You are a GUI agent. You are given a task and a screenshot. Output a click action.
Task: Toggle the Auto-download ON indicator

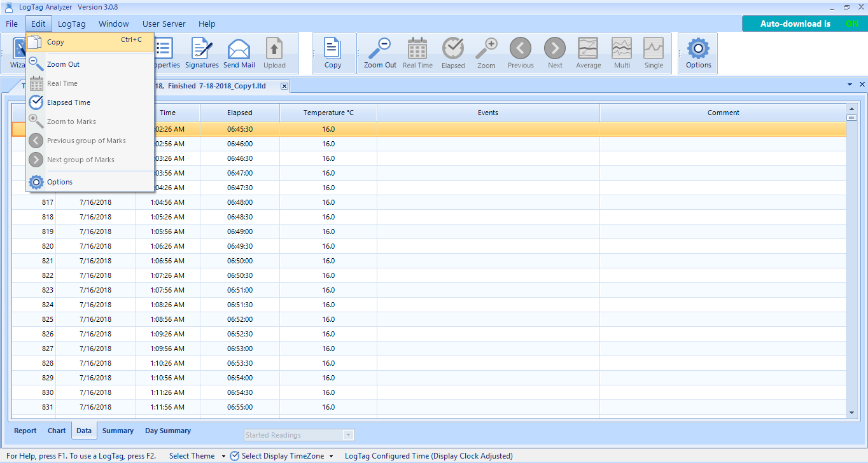point(851,24)
